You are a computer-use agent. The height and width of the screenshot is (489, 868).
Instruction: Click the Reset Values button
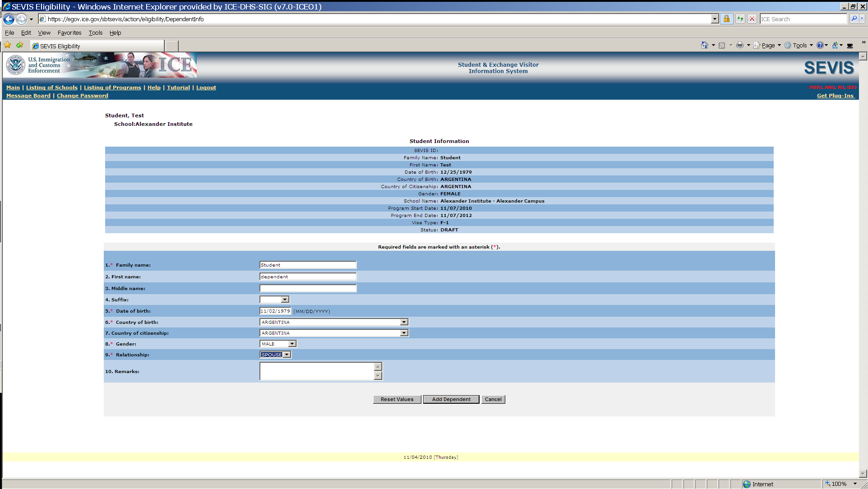click(397, 399)
